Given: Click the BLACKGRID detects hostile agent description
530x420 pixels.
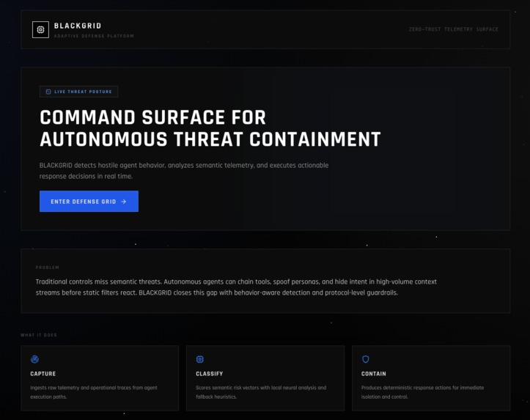Looking at the screenshot, I should tap(184, 171).
